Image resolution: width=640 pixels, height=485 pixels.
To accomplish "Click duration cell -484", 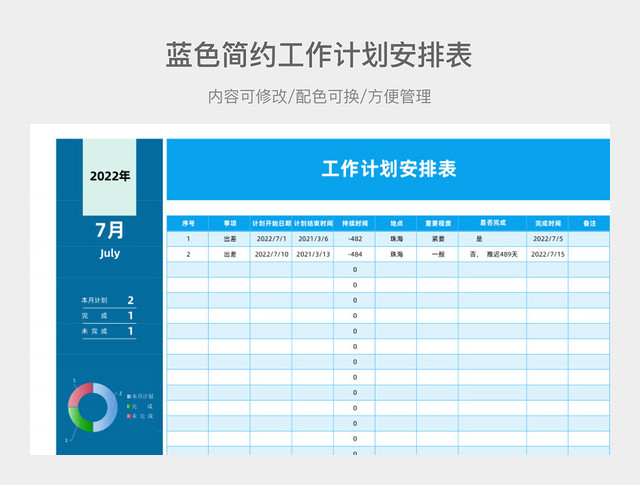I will click(x=355, y=254).
